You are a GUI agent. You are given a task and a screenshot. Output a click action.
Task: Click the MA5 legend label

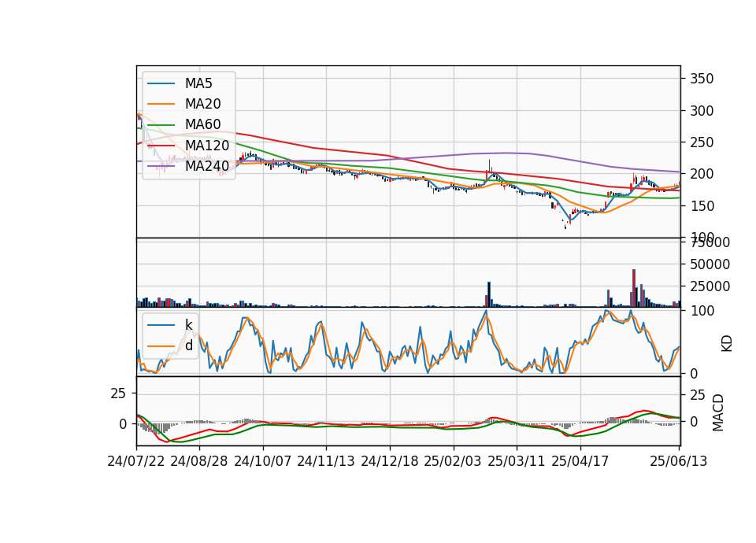[x=198, y=83]
